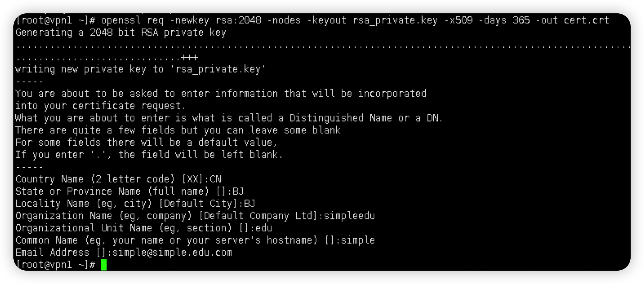Click the "Generating a 2048 bit RSA private key" line

121,33
